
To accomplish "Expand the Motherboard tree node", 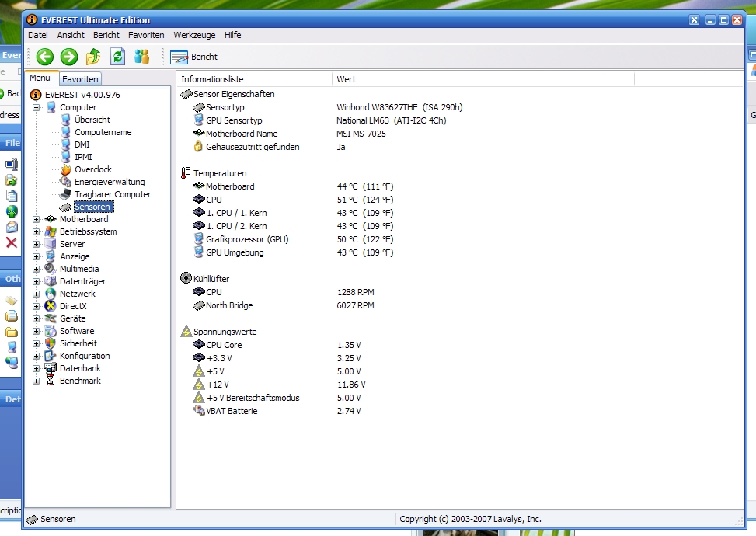I will tap(37, 219).
